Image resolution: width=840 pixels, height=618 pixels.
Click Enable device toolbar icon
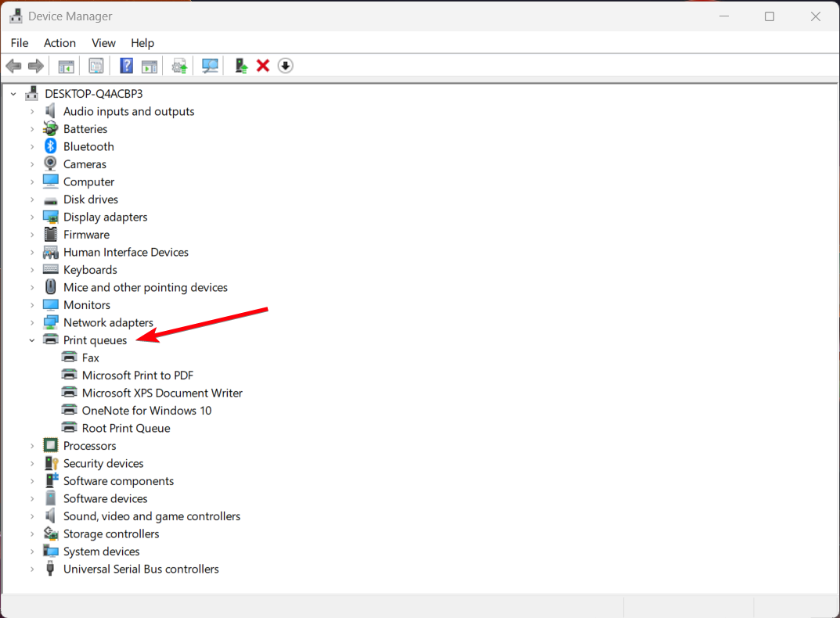click(241, 66)
